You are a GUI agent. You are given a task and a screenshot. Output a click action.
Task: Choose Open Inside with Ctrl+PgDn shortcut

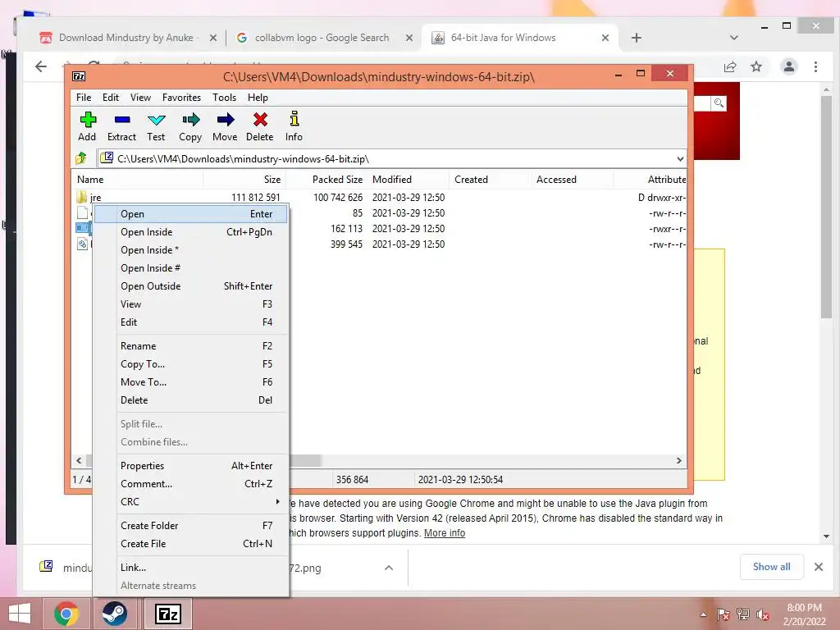point(191,232)
